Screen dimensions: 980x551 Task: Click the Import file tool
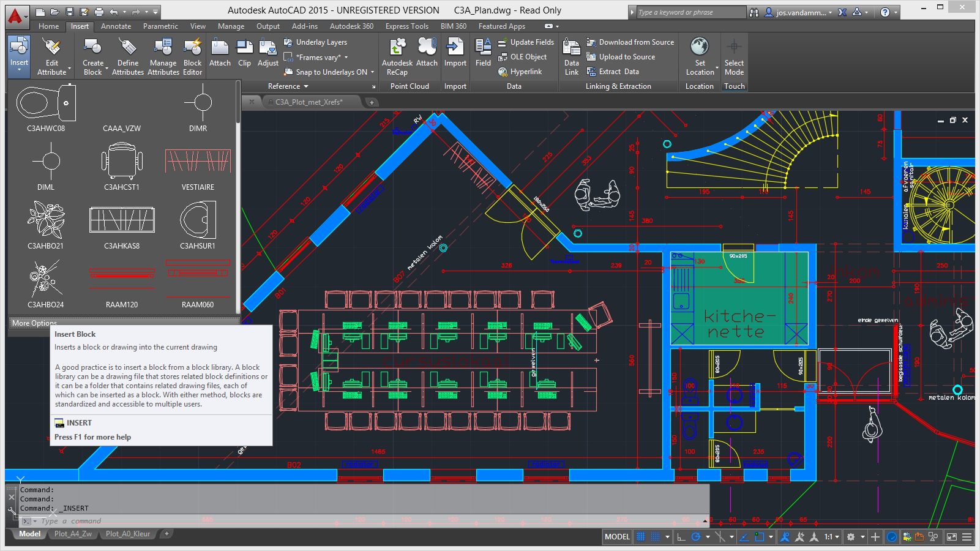pos(455,53)
